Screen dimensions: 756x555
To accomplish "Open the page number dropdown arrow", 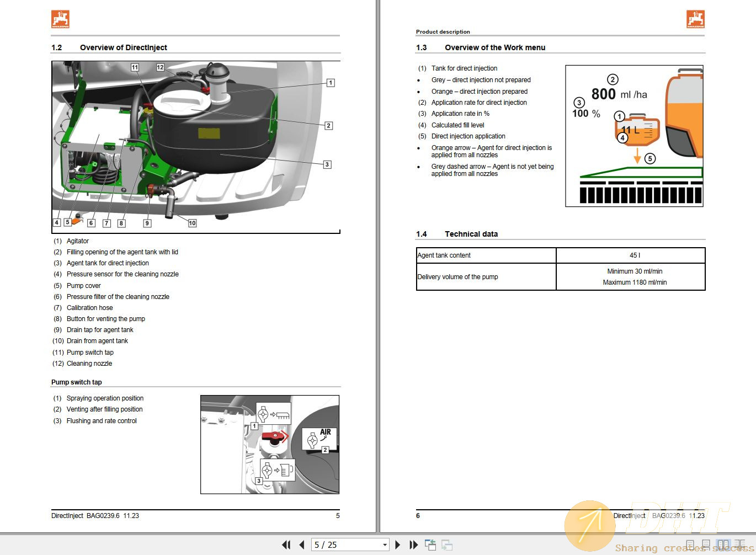I will [x=385, y=545].
